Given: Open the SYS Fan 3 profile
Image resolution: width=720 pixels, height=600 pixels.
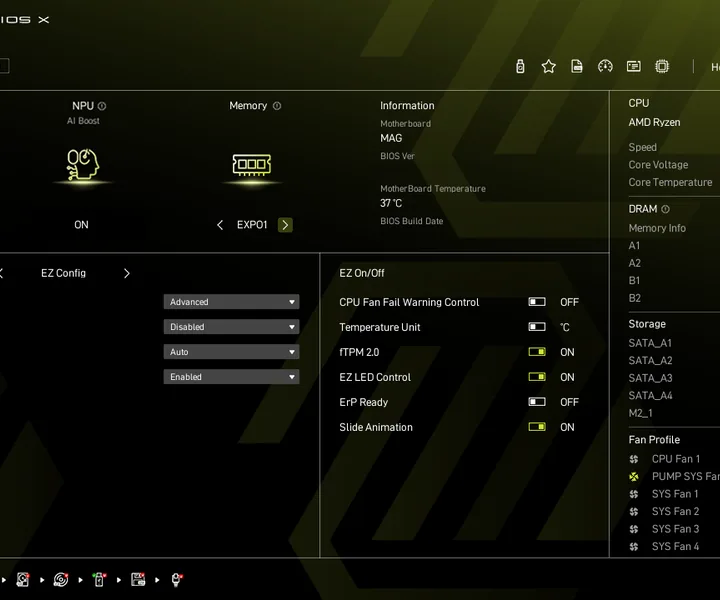Looking at the screenshot, I should point(675,529).
